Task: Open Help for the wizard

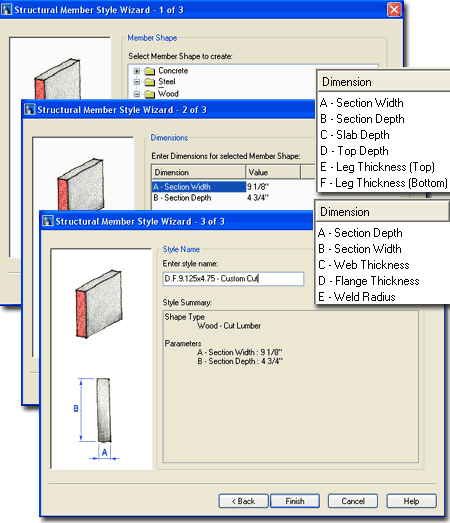Action: [412, 501]
